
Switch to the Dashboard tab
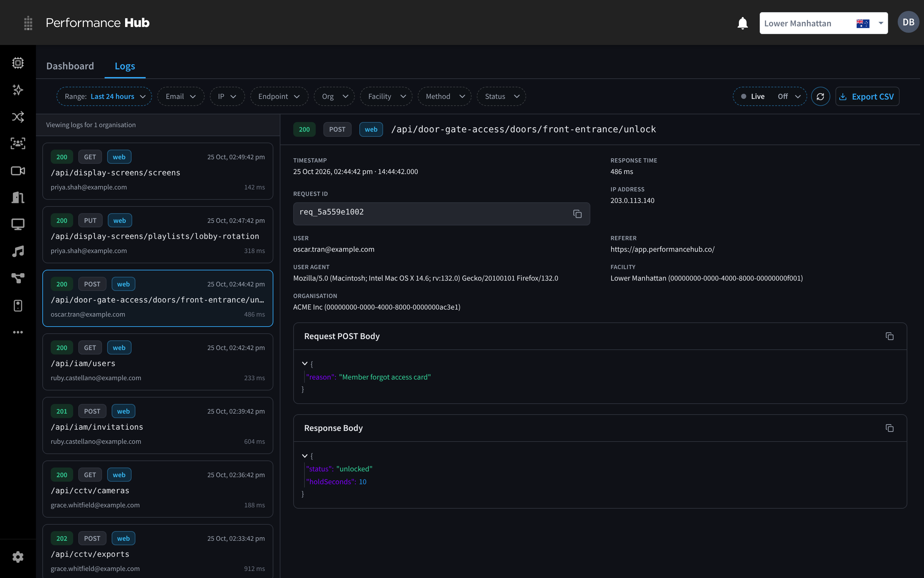[x=70, y=66]
